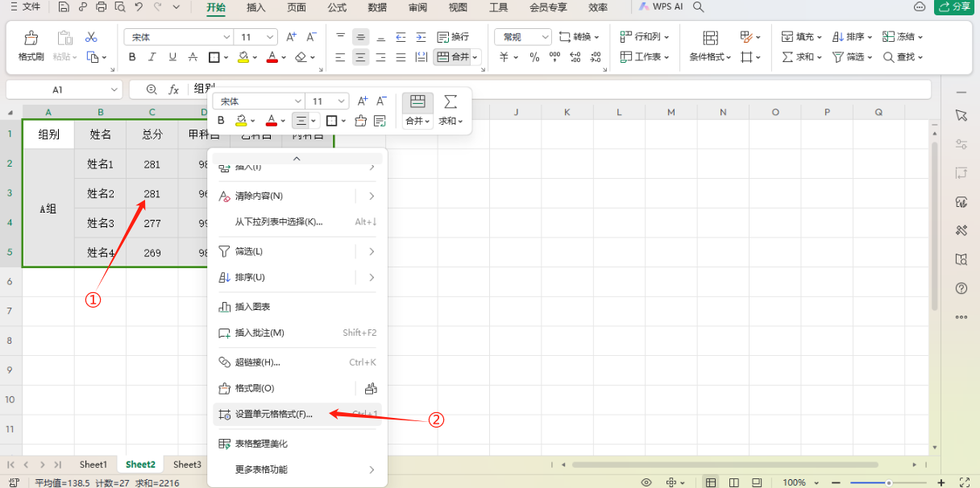This screenshot has width=980, height=488.
Task: Open the ribbon 合并 merge dropdown arrow
Action: pyautogui.click(x=475, y=57)
